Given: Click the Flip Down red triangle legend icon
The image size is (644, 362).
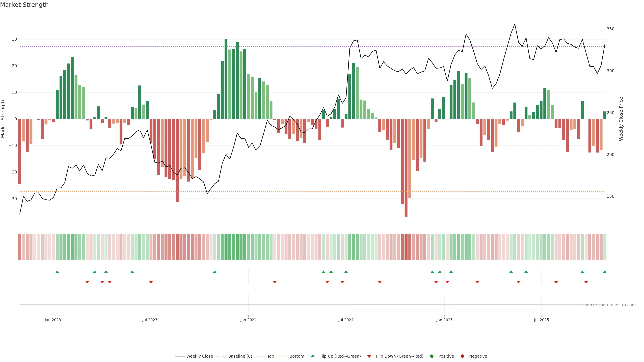Looking at the screenshot, I should coord(369,356).
